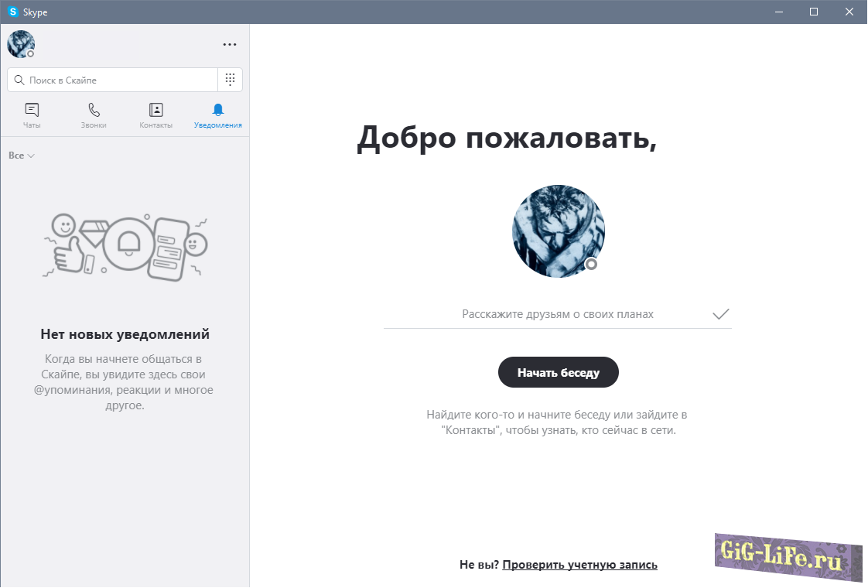Select the Notifications tab (Уведомления)

click(x=217, y=115)
